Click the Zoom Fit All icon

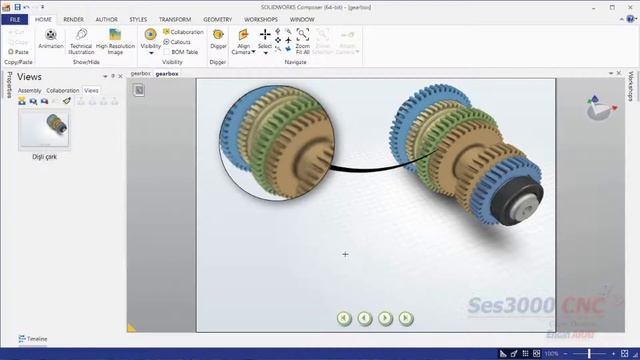point(302,35)
